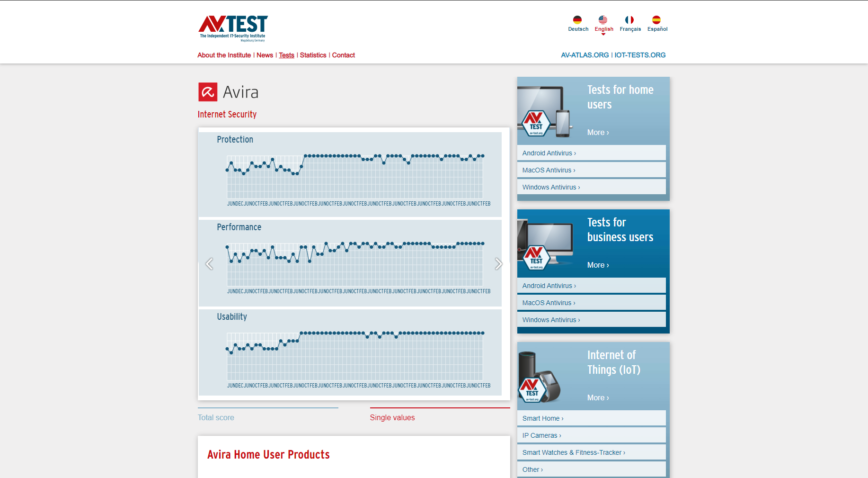The image size is (868, 478).
Task: Open Android Antivirus under home users
Action: 592,153
